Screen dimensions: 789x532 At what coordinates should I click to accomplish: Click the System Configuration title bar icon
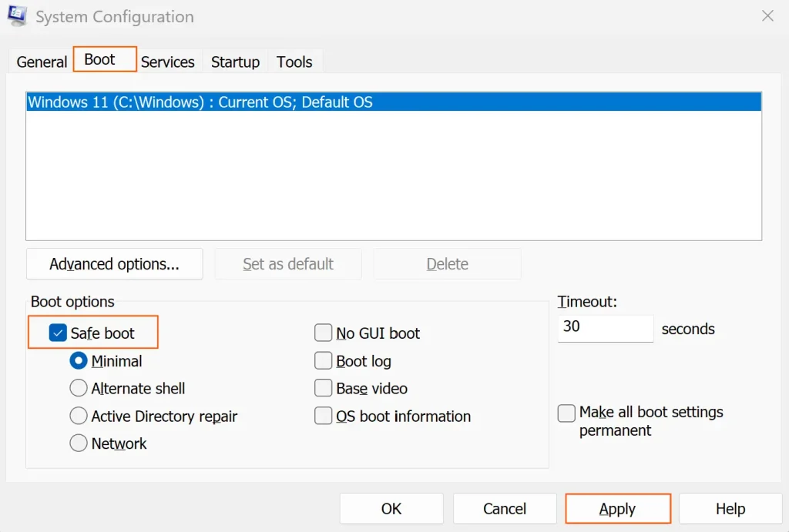[17, 15]
